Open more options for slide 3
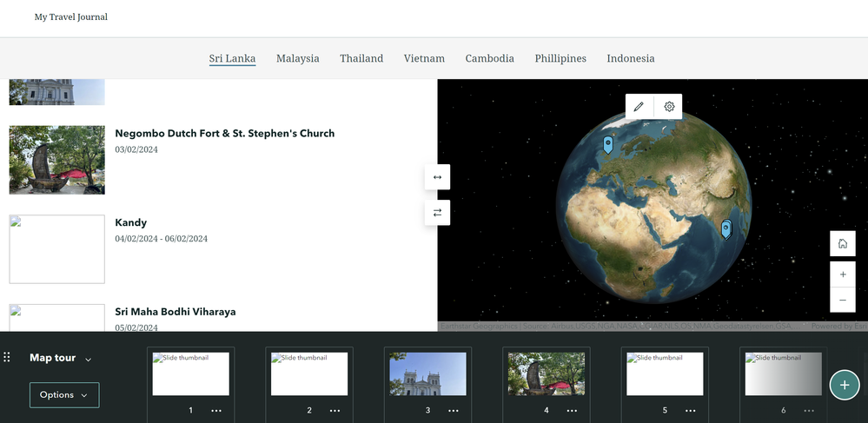868x423 pixels. [454, 411]
